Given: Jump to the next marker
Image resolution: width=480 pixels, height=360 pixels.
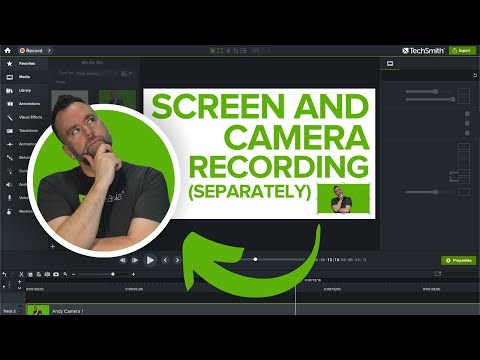Looking at the screenshot, I should (177, 260).
